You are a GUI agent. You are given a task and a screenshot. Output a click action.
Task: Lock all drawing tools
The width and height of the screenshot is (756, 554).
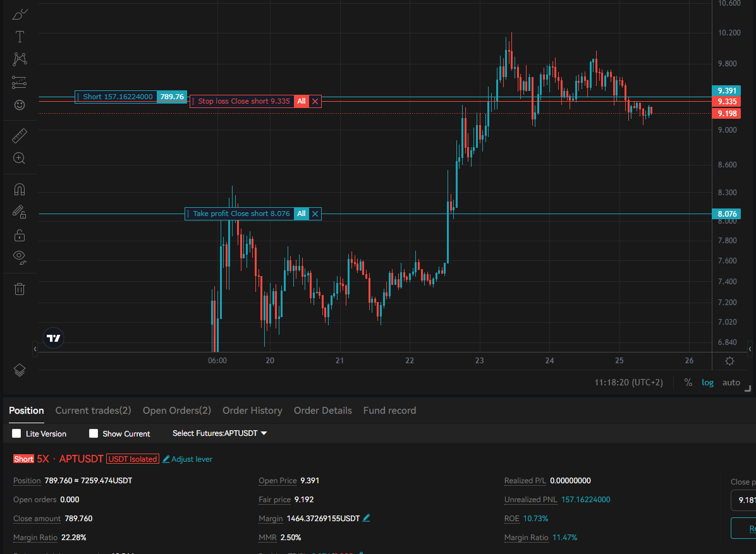coord(20,235)
